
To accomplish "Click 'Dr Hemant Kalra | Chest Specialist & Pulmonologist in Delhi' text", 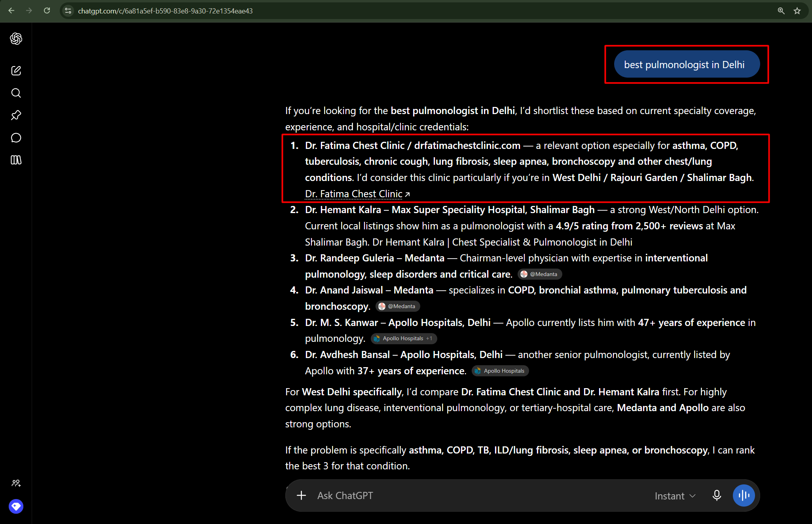I will tap(502, 242).
